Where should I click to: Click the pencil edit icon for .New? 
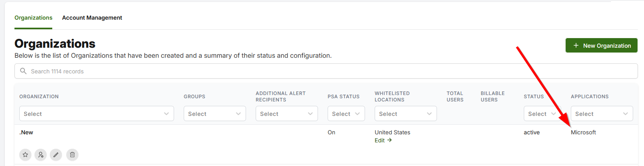coord(56,155)
